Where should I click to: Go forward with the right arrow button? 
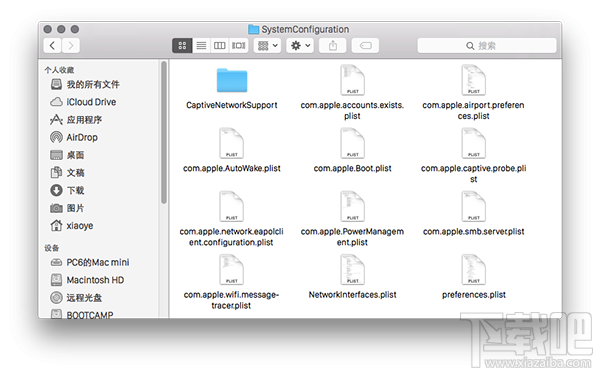pos(71,46)
